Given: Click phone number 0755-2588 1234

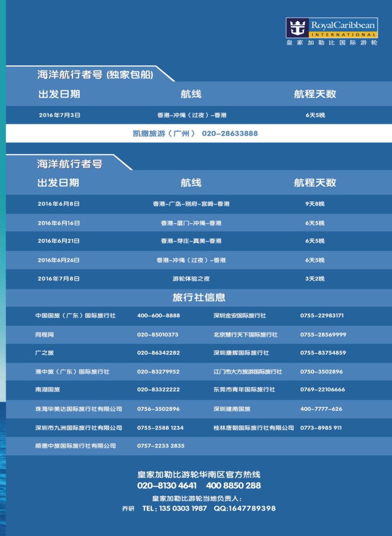Looking at the screenshot, I should click(x=160, y=428).
